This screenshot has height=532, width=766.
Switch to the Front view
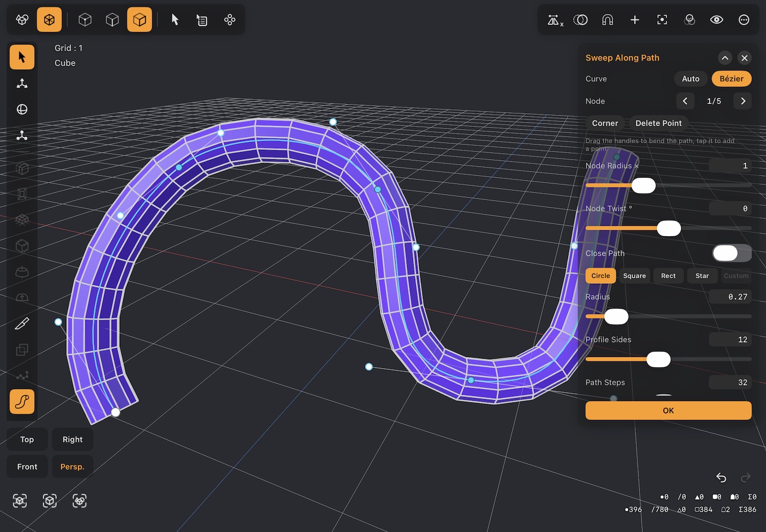point(27,467)
